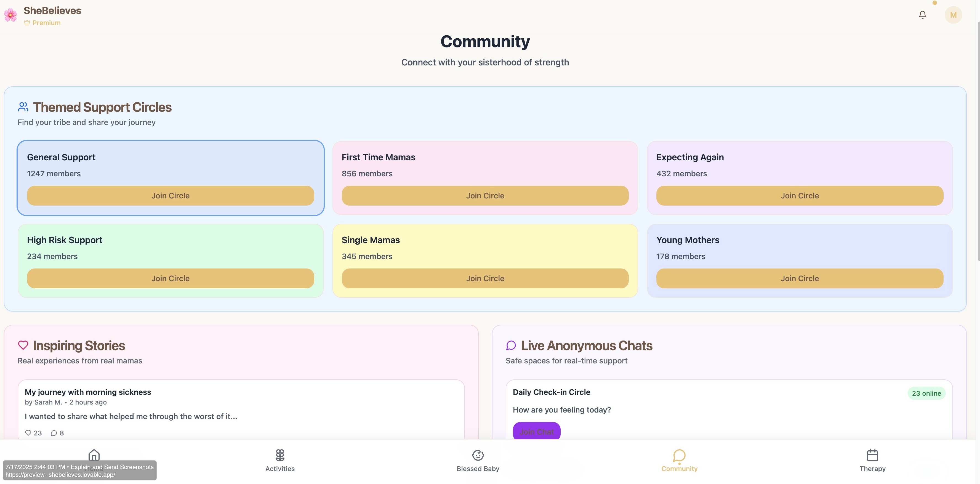Open comments on morning sickness story
This screenshot has height=484, width=980.
click(54, 433)
